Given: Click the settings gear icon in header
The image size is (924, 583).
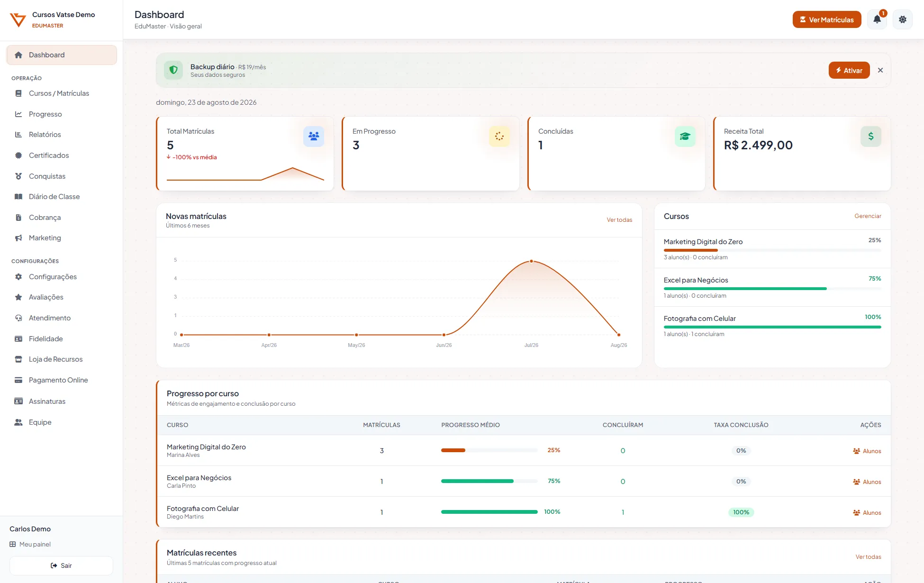Looking at the screenshot, I should pyautogui.click(x=903, y=19).
